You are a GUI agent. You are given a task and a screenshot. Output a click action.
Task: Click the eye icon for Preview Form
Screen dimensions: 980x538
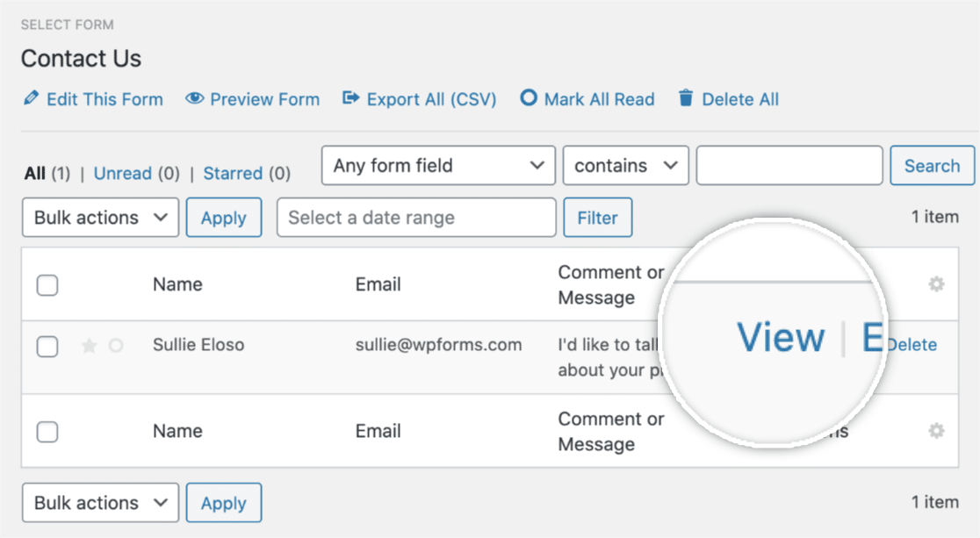(194, 98)
